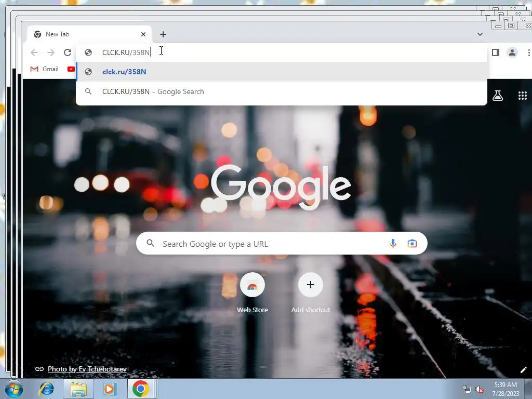Open the profile avatar menu
Image resolution: width=532 pixels, height=399 pixels.
pos(512,52)
